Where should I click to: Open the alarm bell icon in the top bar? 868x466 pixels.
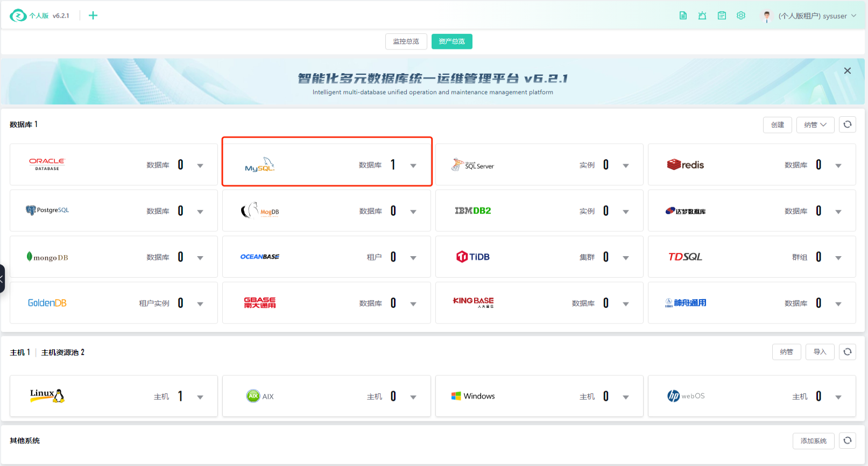pyautogui.click(x=702, y=16)
